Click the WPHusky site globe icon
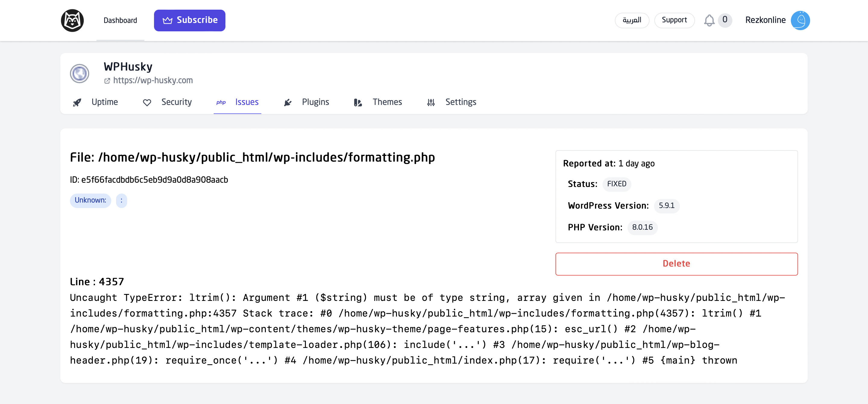Image resolution: width=868 pixels, height=404 pixels. [80, 74]
